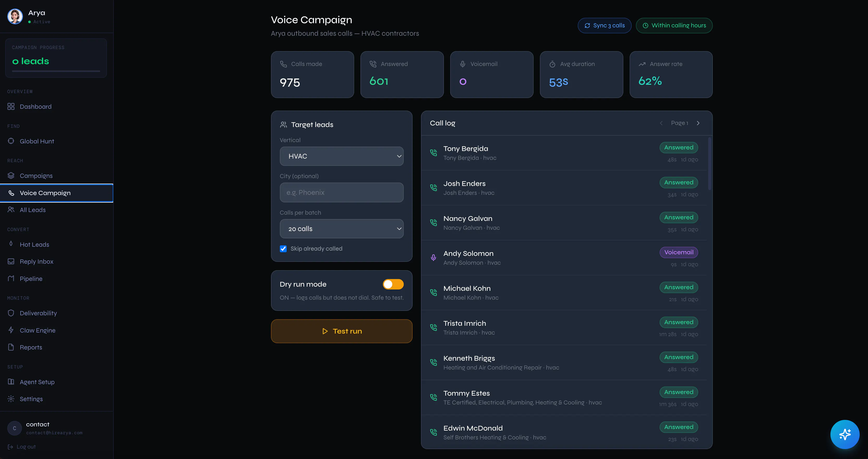The image size is (868, 459).
Task: Focus the City optional input field
Action: click(x=342, y=192)
